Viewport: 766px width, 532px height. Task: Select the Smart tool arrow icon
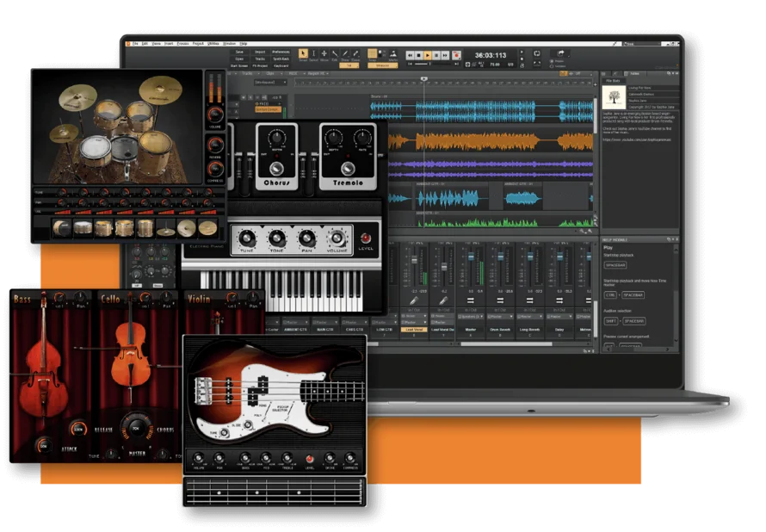click(x=303, y=54)
